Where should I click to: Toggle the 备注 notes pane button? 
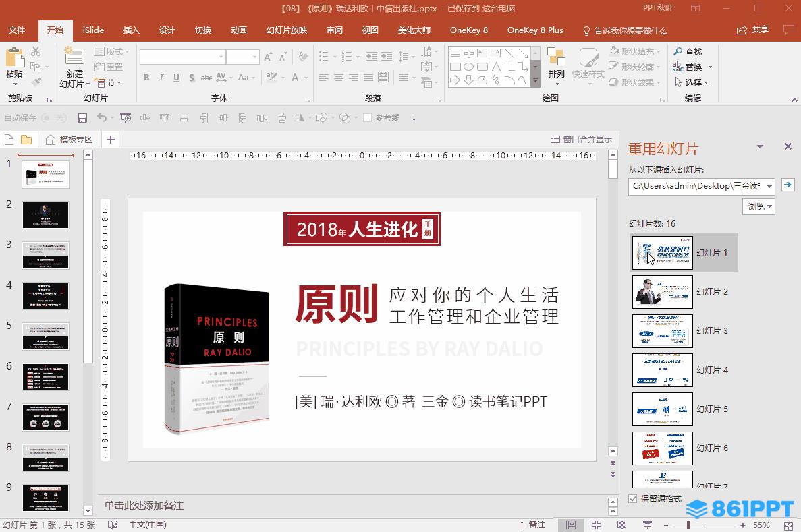(x=532, y=525)
